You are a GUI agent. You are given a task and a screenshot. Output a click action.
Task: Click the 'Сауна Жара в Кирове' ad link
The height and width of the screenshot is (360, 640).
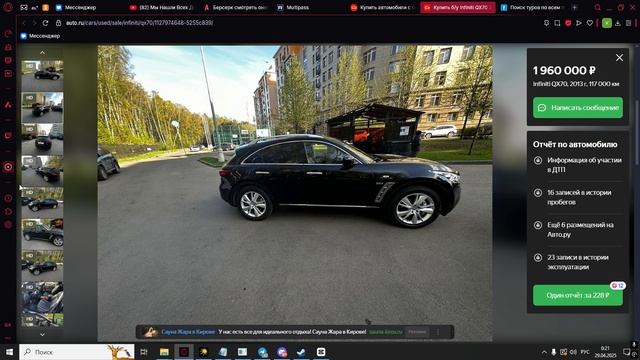188,332
